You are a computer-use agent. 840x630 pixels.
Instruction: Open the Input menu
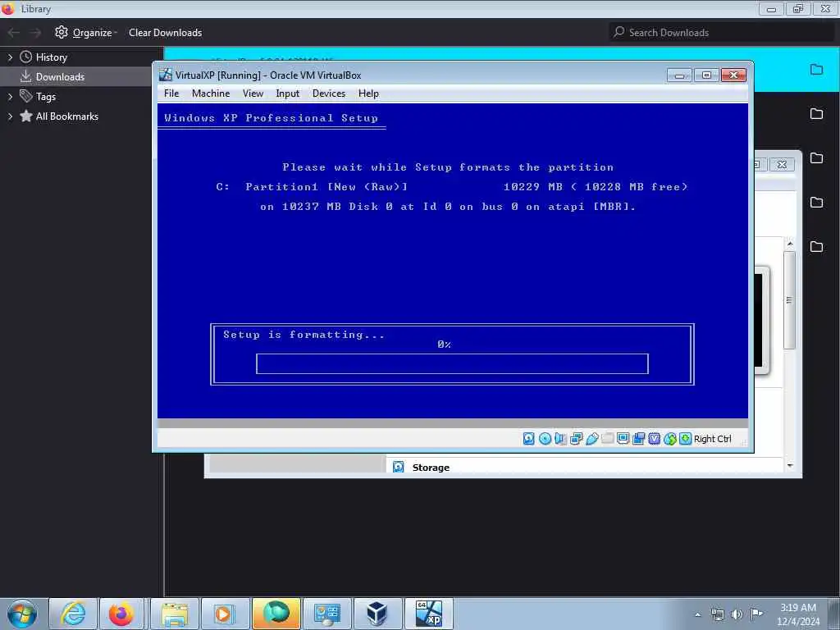click(288, 94)
